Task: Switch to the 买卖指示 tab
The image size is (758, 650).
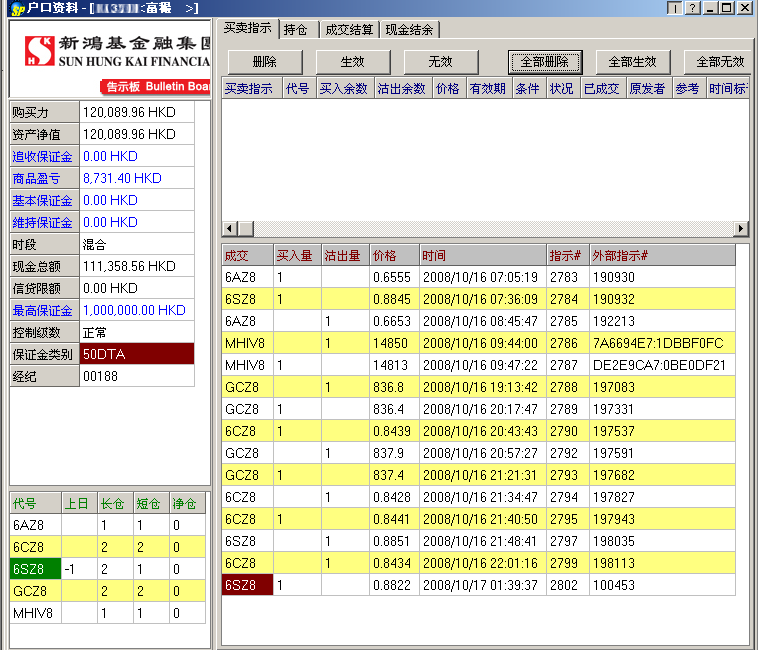Action: (248, 29)
